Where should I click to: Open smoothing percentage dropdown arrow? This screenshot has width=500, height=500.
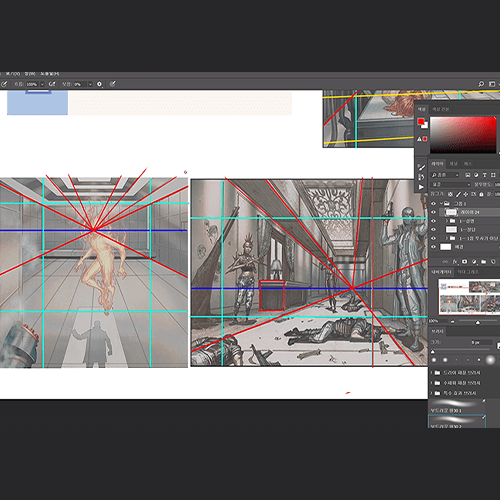click(x=90, y=84)
